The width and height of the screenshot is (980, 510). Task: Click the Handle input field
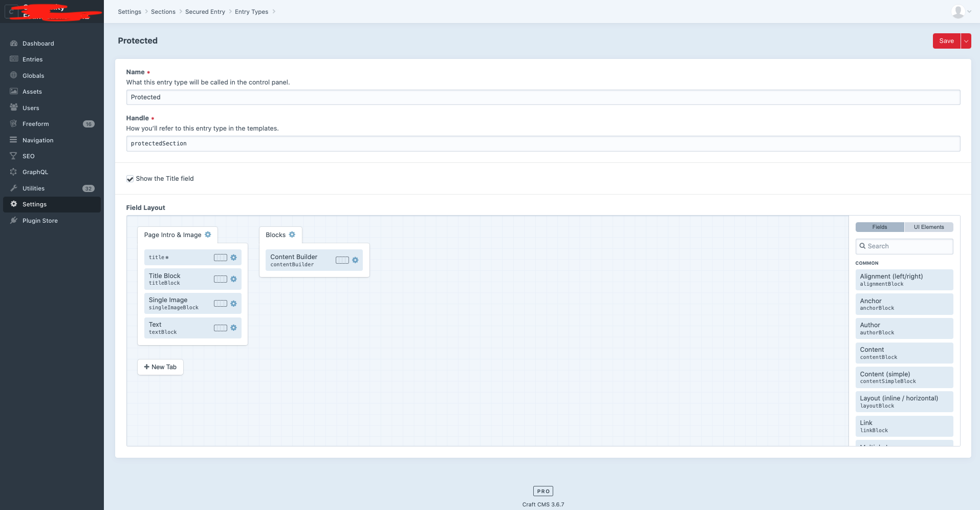pos(543,143)
